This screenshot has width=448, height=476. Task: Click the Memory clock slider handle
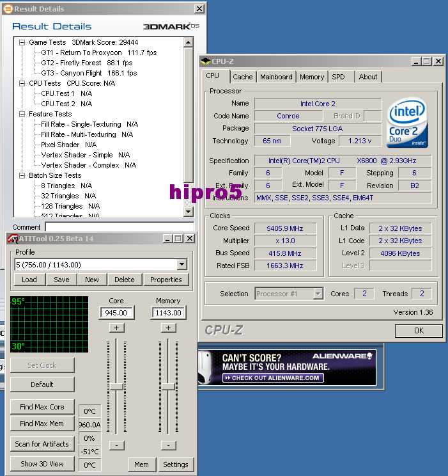(168, 386)
